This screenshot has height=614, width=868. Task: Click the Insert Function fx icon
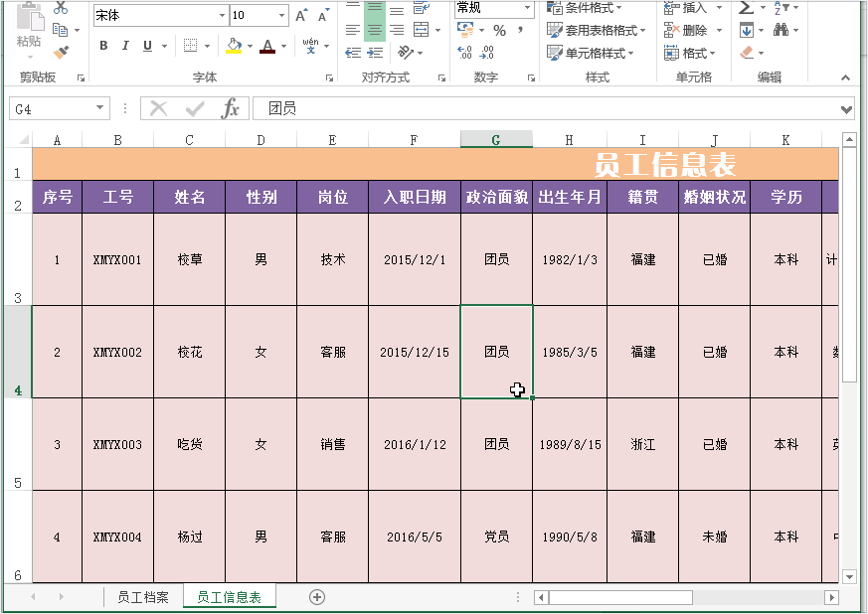(x=230, y=108)
